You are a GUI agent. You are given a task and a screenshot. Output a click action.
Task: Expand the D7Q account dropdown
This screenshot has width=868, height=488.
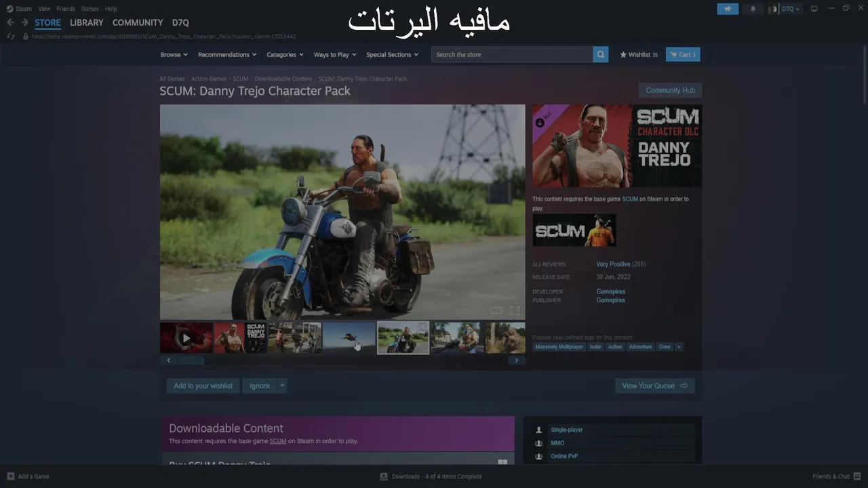[x=790, y=9]
